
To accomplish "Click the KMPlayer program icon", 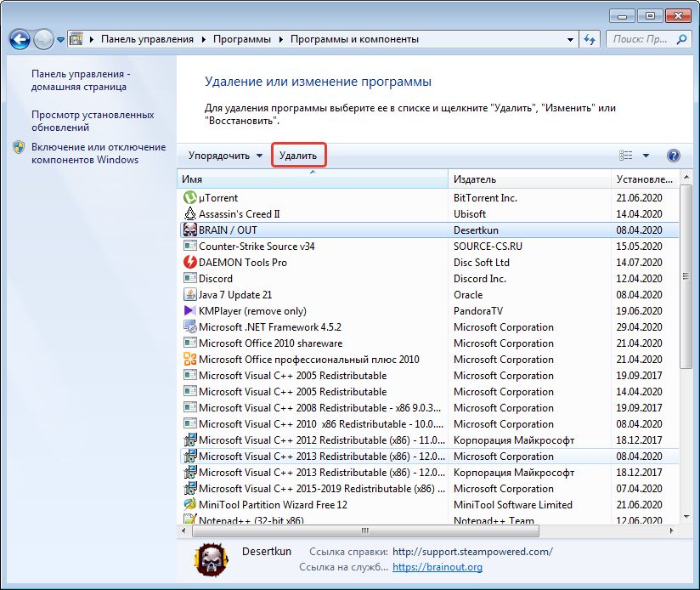I will 190,310.
